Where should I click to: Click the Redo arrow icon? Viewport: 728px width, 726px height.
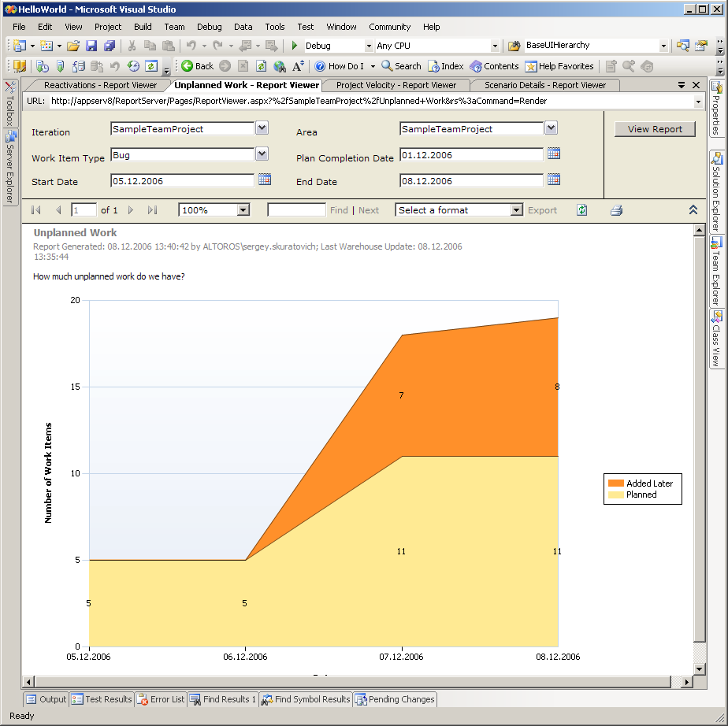click(x=217, y=46)
